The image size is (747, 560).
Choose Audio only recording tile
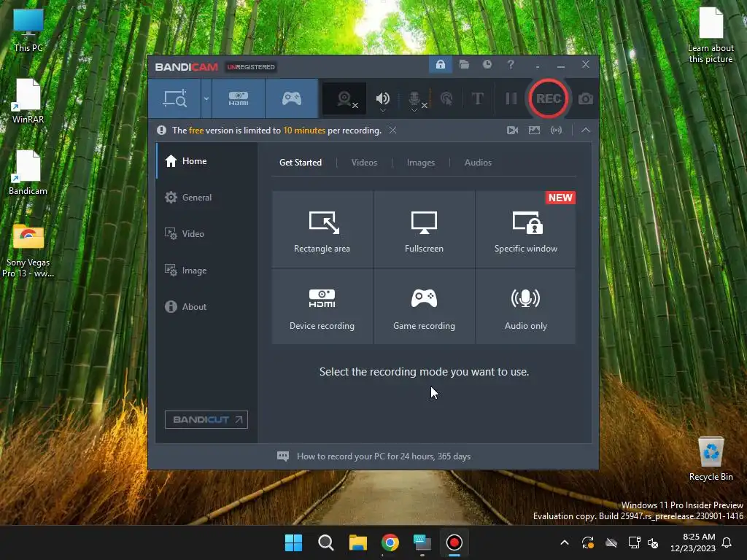point(525,307)
